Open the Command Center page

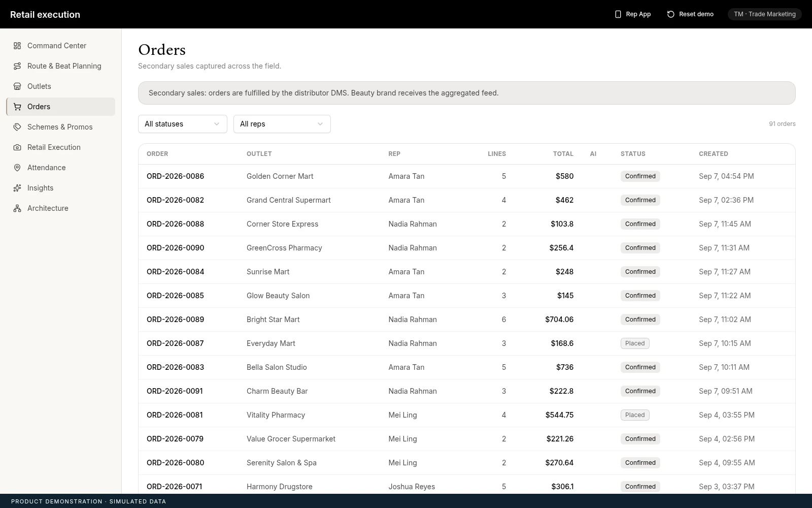pos(61,46)
